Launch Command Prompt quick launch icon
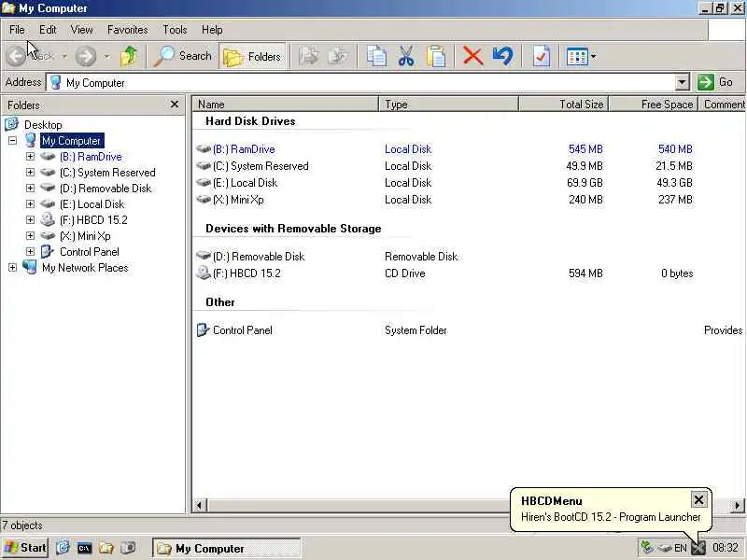This screenshot has width=747, height=560. 84,548
